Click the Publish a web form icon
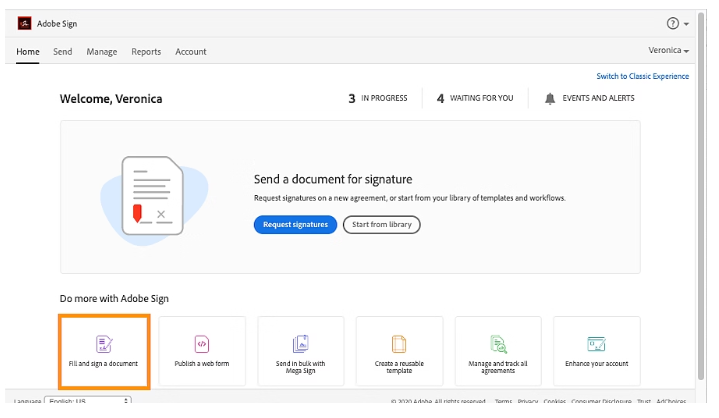 pyautogui.click(x=201, y=343)
